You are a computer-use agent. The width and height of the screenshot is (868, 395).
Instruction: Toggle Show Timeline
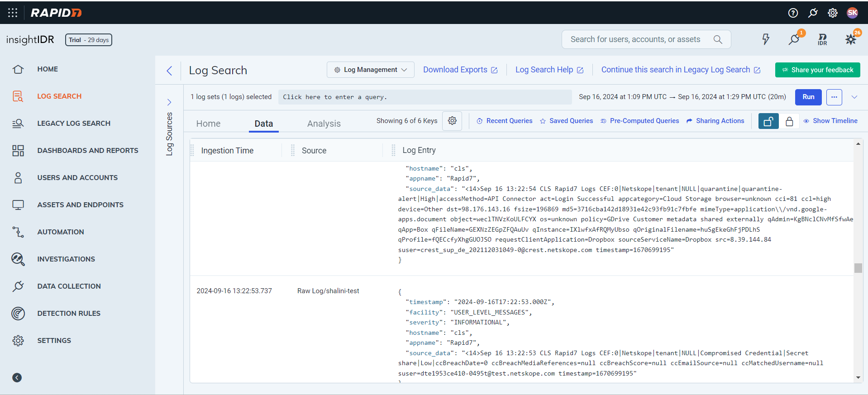(830, 121)
